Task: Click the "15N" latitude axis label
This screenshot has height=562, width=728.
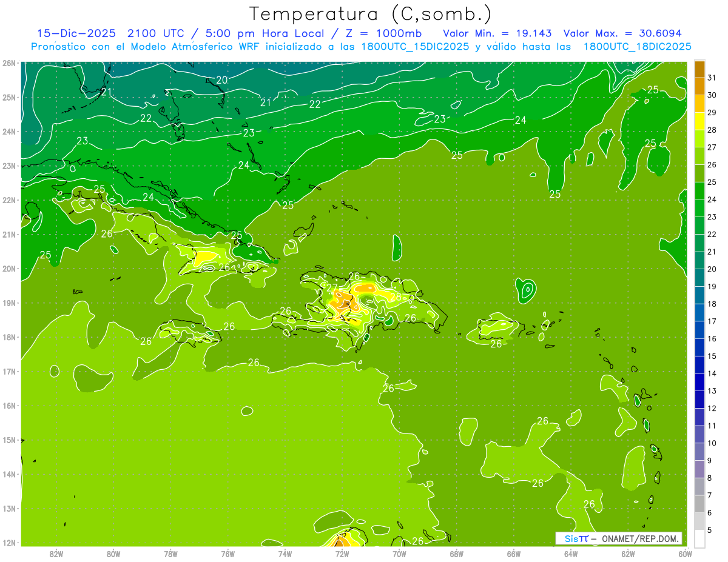Action: 8,440
